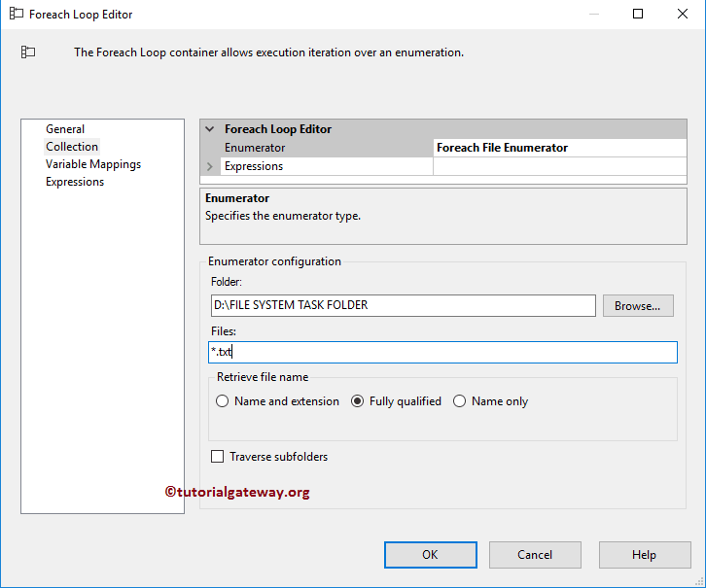Click into the Files pattern field

442,352
